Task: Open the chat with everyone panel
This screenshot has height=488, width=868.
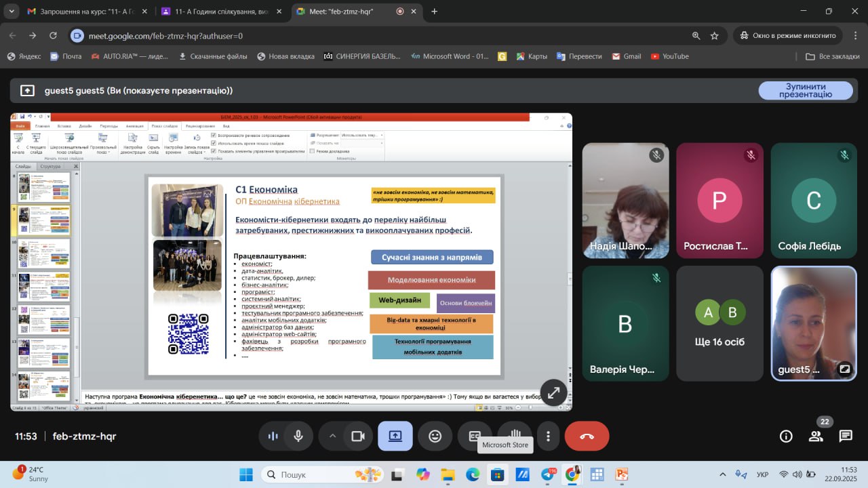Action: coord(845,436)
